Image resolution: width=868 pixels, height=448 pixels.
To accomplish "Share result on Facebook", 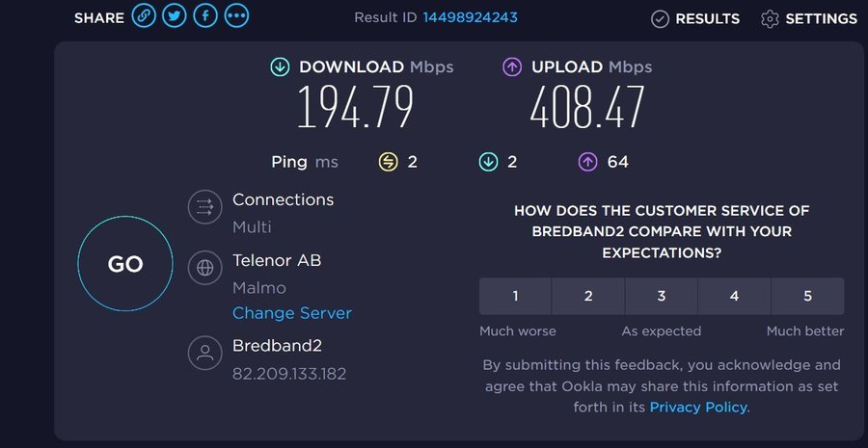I will [x=205, y=16].
